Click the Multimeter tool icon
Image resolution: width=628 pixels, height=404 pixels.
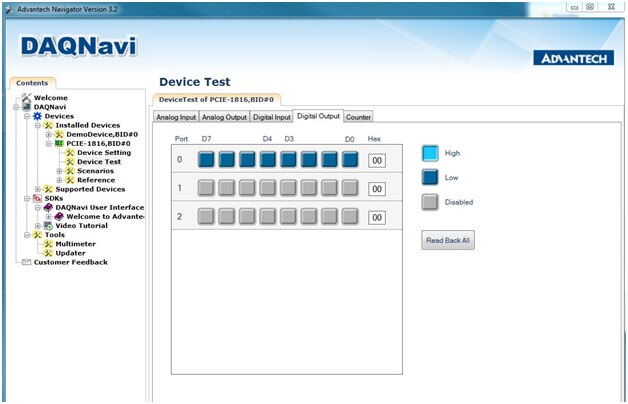click(x=48, y=244)
